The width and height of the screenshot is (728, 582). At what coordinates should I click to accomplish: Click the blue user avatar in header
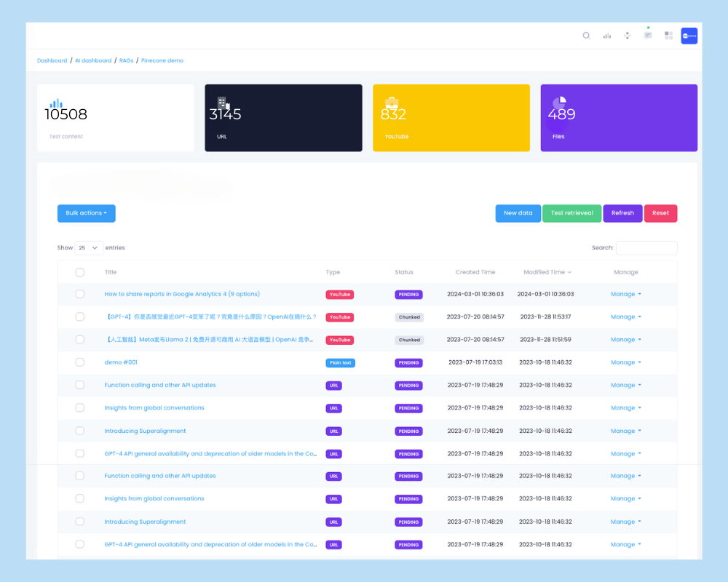(689, 36)
